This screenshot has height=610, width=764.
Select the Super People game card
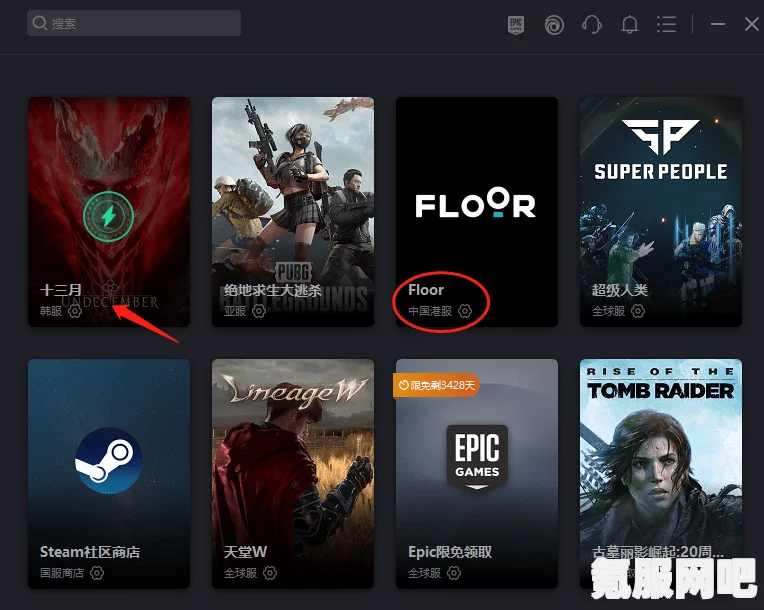click(x=661, y=211)
